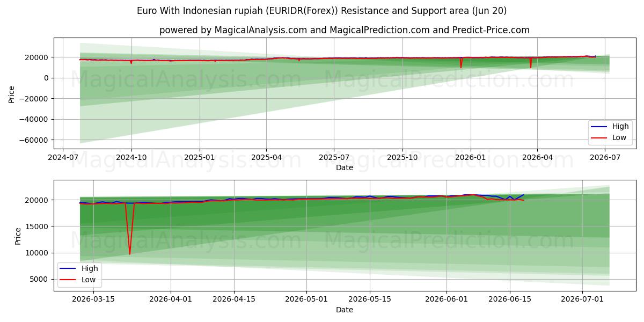The width and height of the screenshot is (644, 322).
Task: Click the '2026-04-15' tick label on lower chart
Action: pos(235,299)
